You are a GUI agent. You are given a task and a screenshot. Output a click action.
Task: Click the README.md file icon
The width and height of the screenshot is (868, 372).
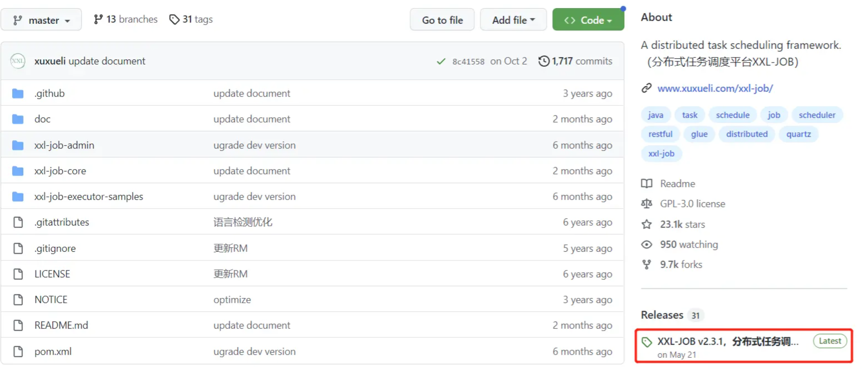[x=18, y=325]
